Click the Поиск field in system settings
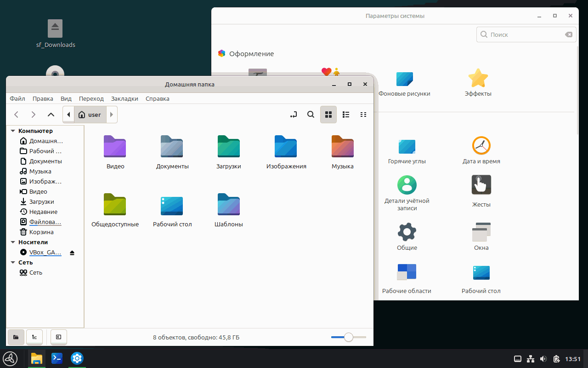 tap(524, 34)
